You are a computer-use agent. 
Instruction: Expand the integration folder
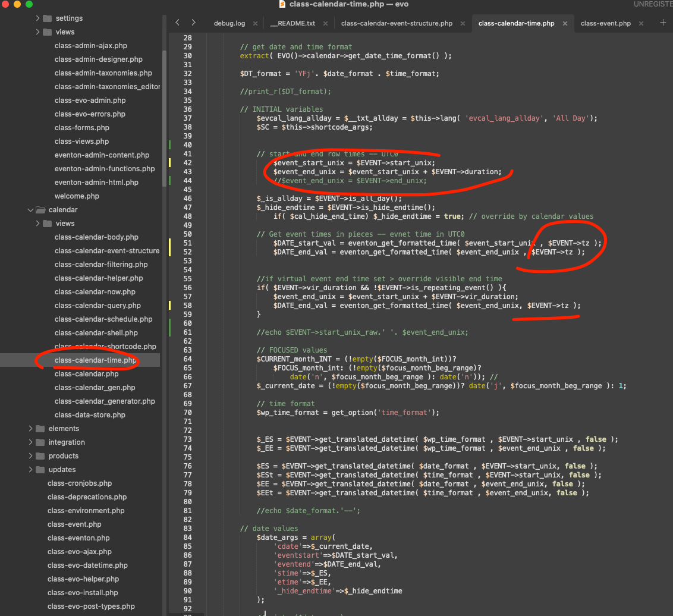[30, 442]
